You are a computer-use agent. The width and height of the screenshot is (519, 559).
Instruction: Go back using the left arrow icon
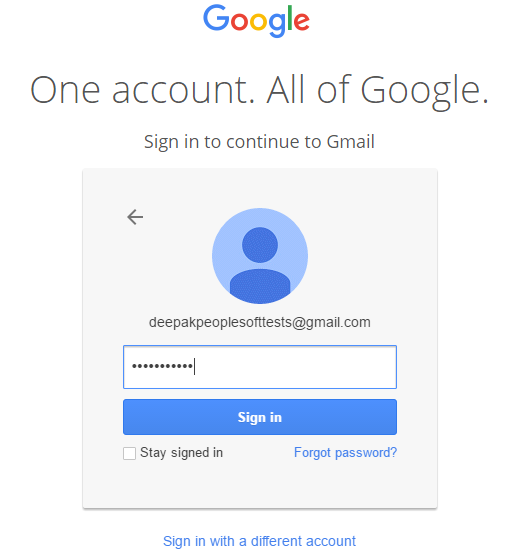pos(135,217)
